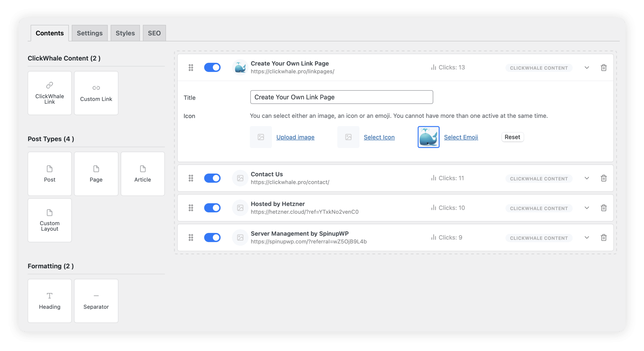Delete the Contact Us item

point(603,178)
